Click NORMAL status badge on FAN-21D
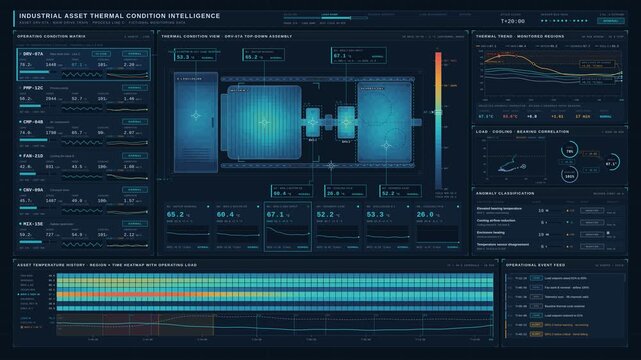 (x=134, y=156)
